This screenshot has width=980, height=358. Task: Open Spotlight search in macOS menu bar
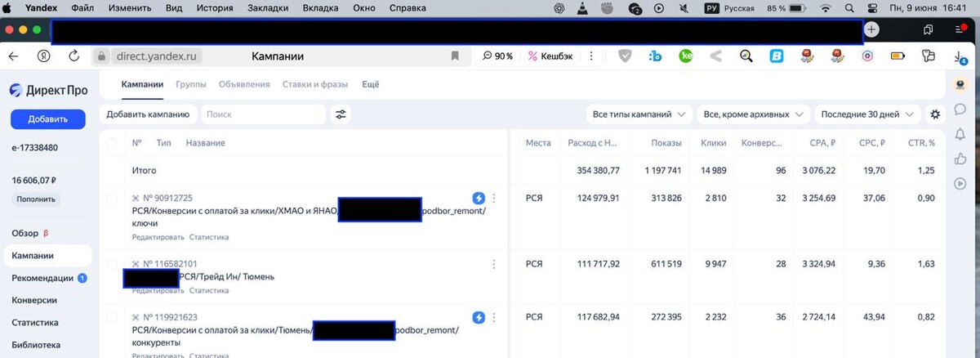coord(851,8)
